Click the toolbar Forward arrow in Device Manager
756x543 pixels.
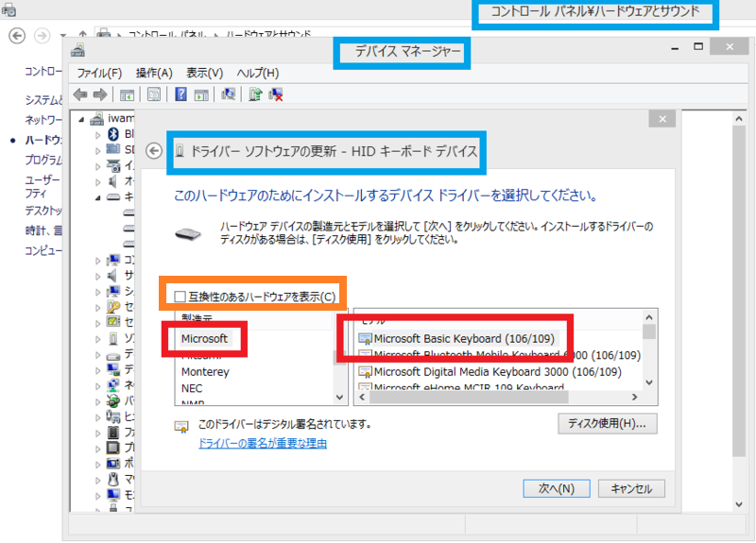click(100, 94)
